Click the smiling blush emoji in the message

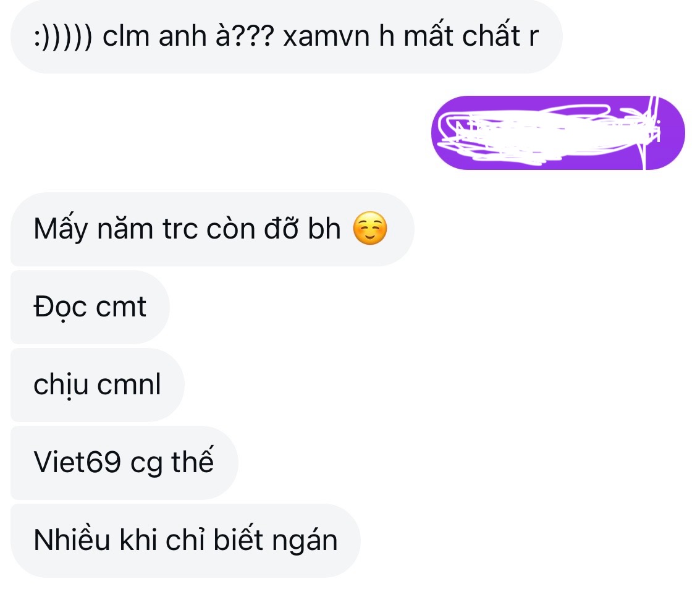pos(369,229)
